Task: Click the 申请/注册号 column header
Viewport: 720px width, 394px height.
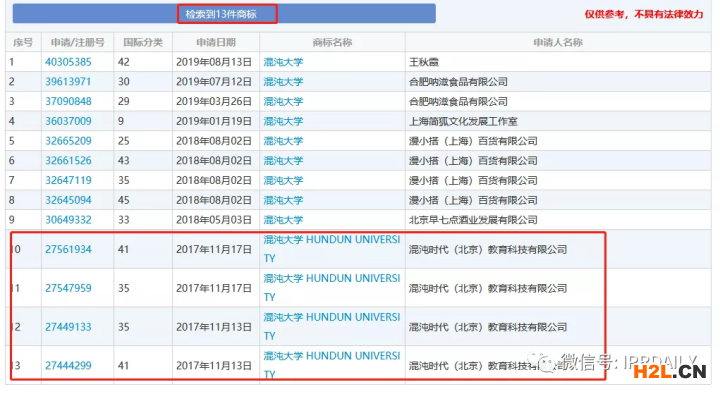Action: coord(78,43)
